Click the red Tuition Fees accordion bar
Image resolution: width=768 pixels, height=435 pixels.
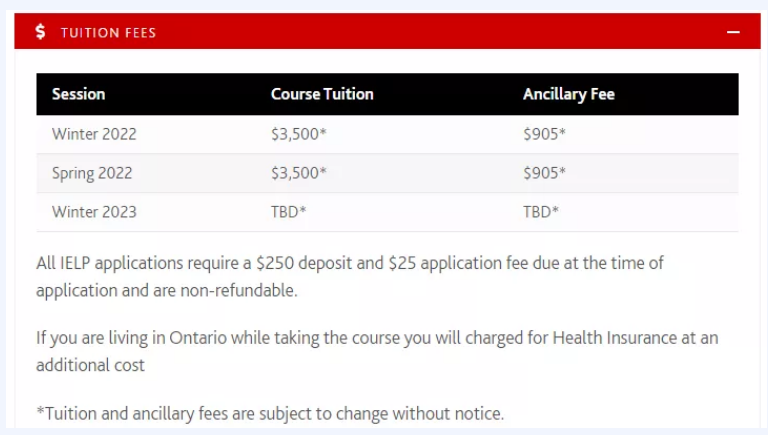pyautogui.click(x=387, y=31)
